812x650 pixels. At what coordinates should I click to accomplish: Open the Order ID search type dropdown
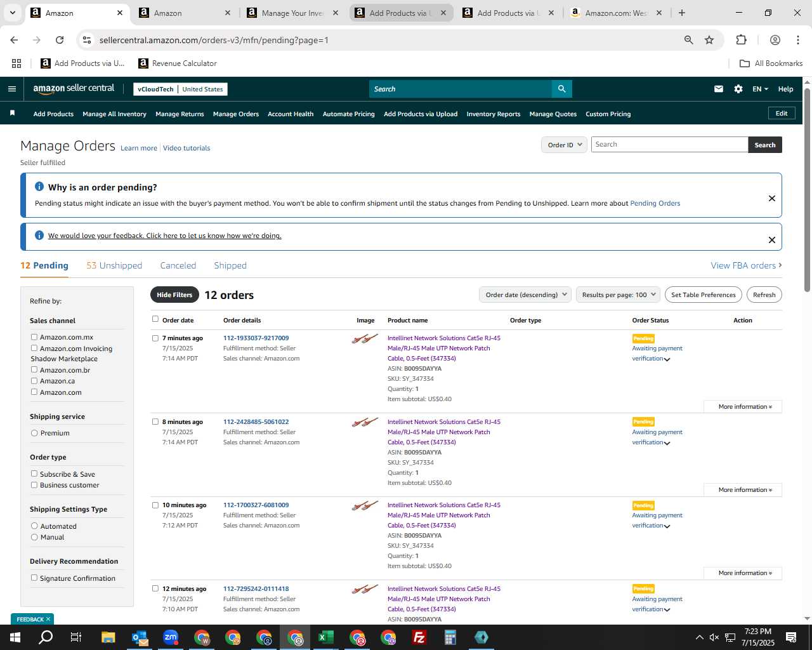564,145
